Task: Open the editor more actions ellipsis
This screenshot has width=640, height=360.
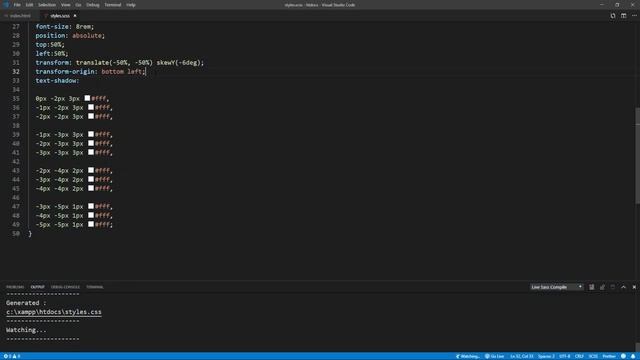Action: [634, 16]
